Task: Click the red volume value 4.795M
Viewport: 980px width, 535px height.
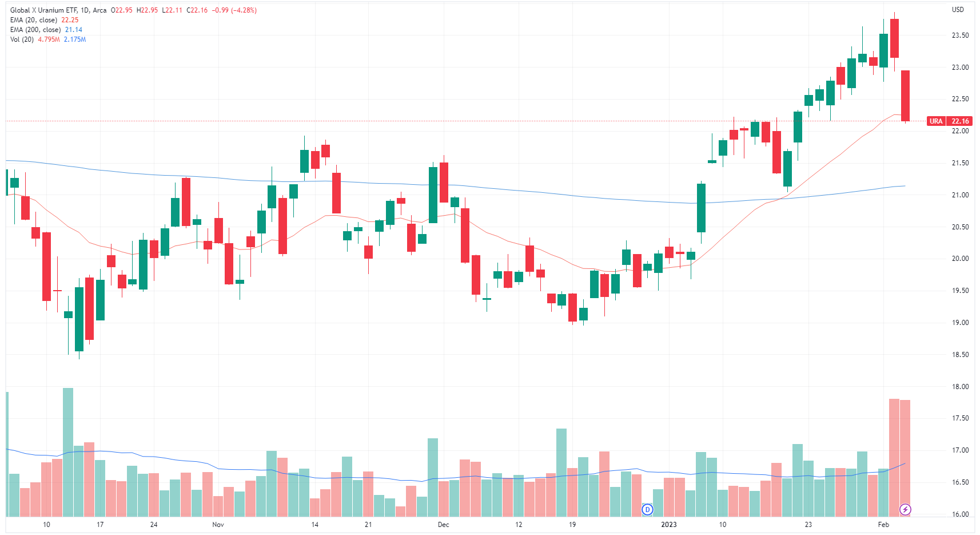Action: pos(49,39)
